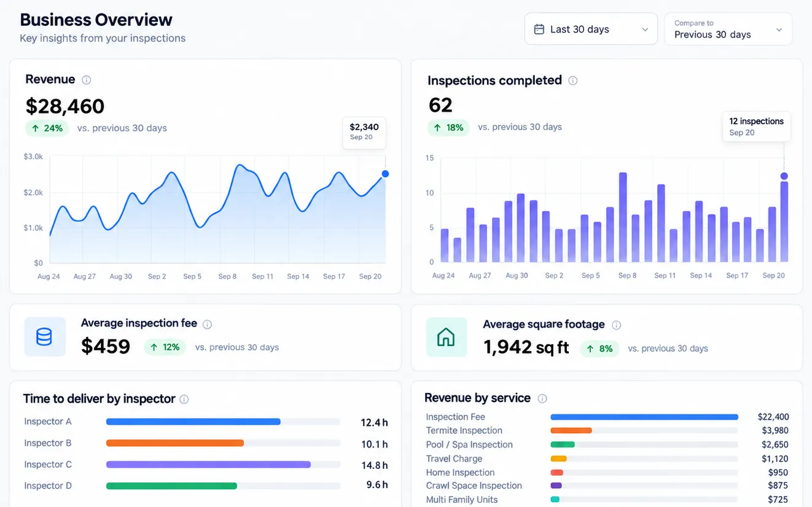Click the $22,400 Inspection Fee amount
The height and width of the screenshot is (507, 812).
tap(773, 417)
